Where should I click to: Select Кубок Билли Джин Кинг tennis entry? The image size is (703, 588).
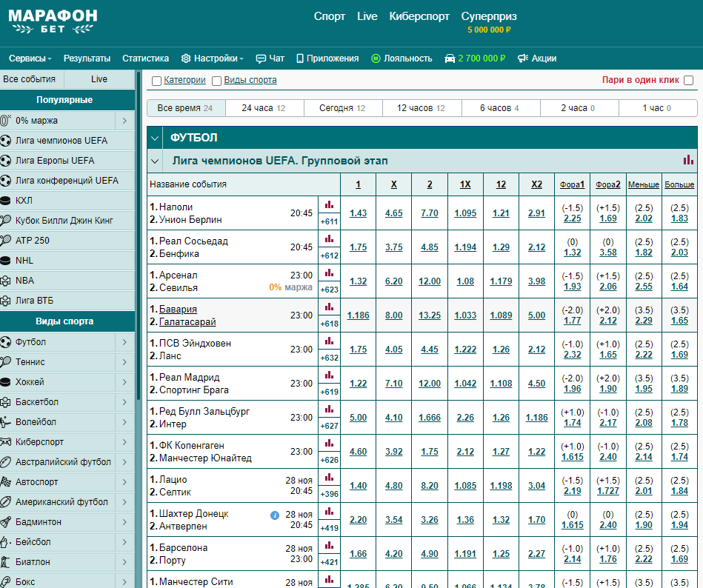67,221
